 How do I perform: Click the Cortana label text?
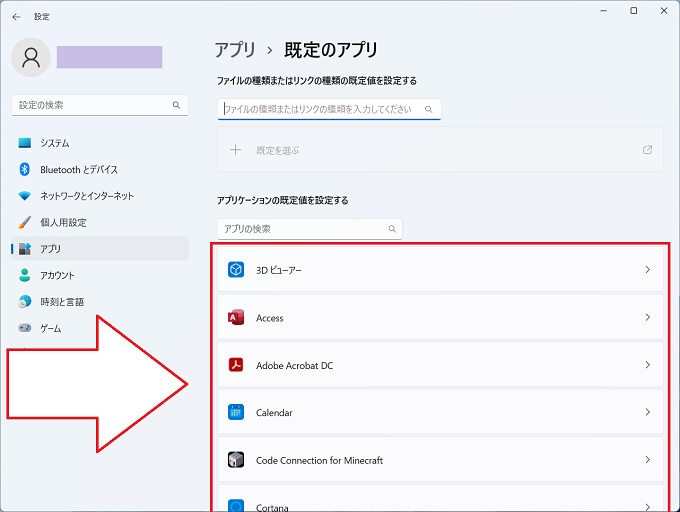tap(272, 507)
